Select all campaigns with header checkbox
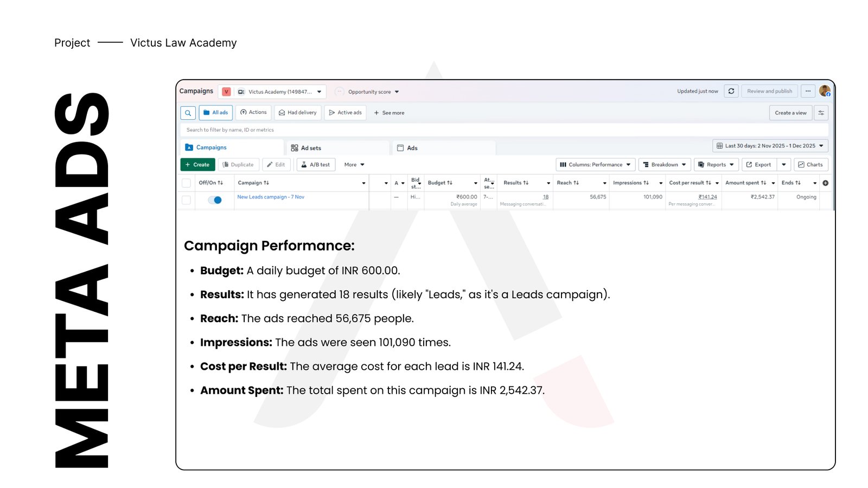 coord(186,183)
